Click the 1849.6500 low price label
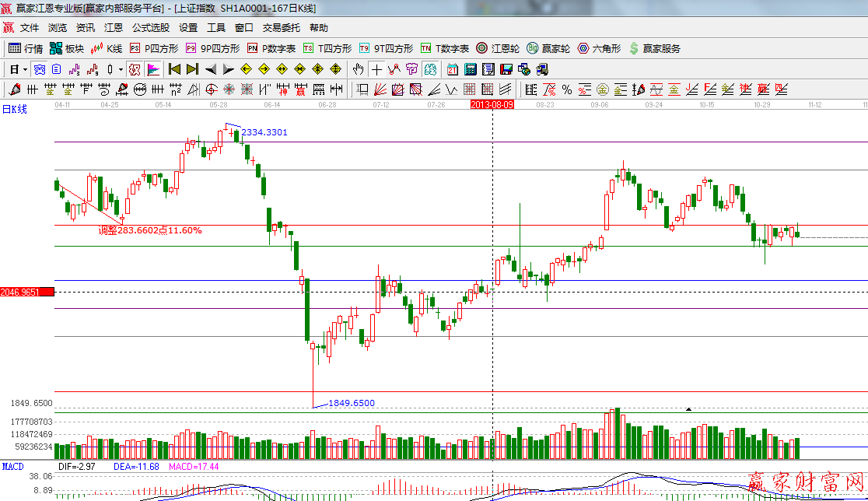 click(352, 403)
